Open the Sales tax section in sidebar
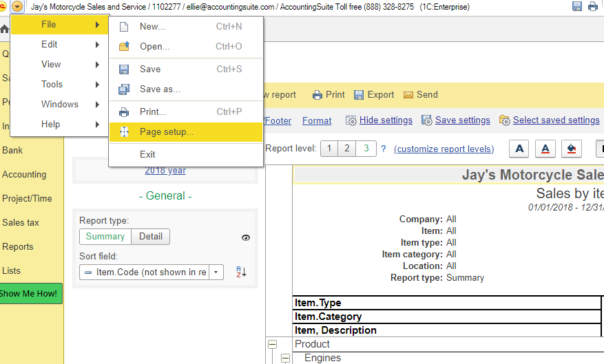 click(x=21, y=223)
